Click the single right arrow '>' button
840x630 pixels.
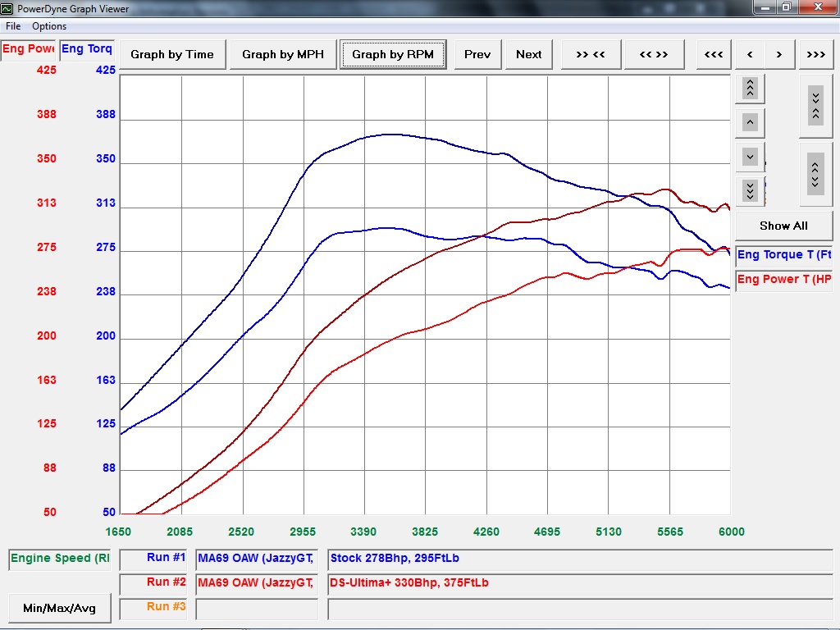click(x=779, y=54)
